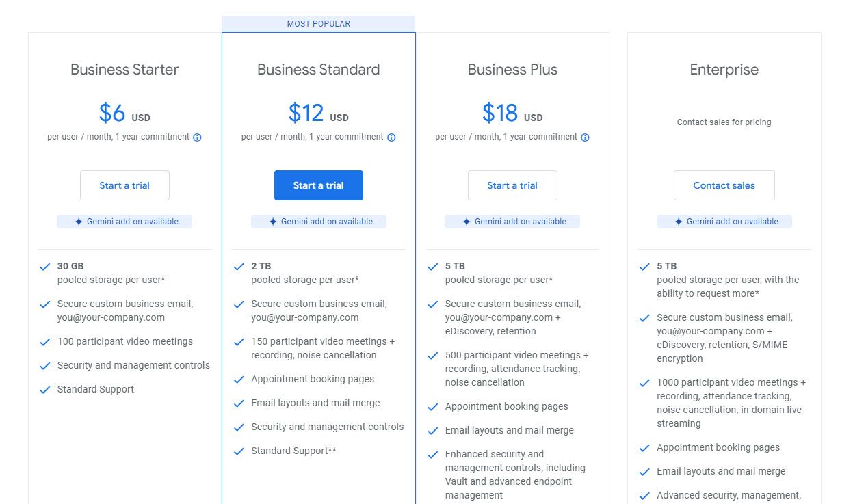Click the checkmark beside 500 participant video meetings
Screen dimensions: 853x504
(433, 355)
